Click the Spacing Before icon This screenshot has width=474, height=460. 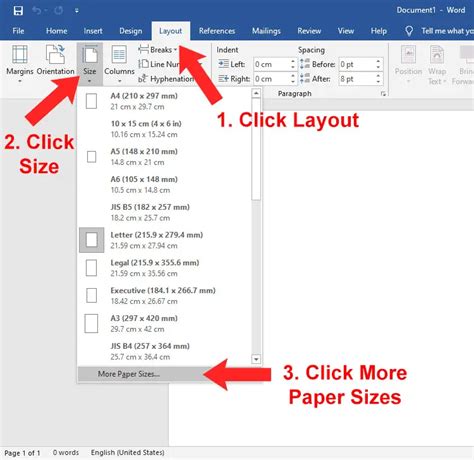point(305,64)
